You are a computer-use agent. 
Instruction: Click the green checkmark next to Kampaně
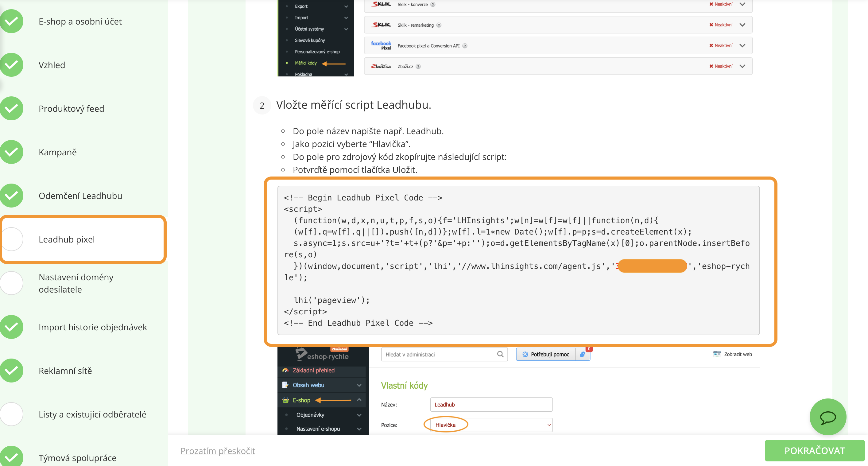(11, 152)
